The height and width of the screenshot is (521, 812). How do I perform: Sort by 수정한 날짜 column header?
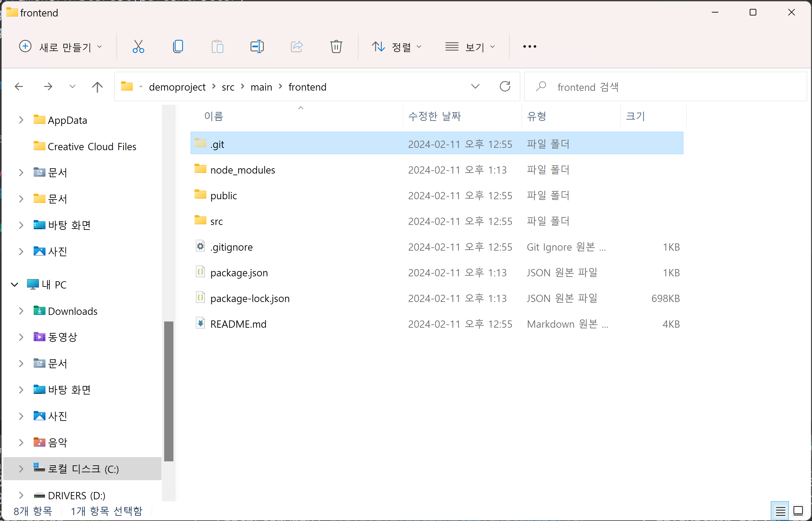[435, 116]
